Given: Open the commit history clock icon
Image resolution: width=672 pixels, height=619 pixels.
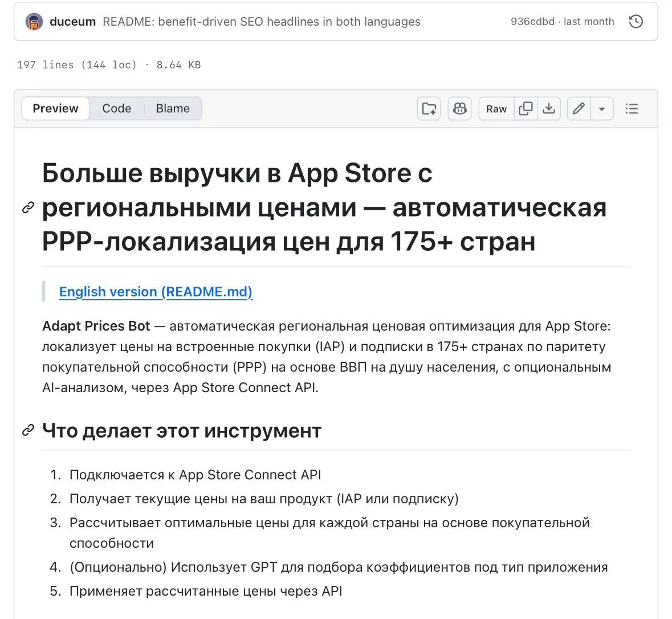Looking at the screenshot, I should pyautogui.click(x=636, y=22).
